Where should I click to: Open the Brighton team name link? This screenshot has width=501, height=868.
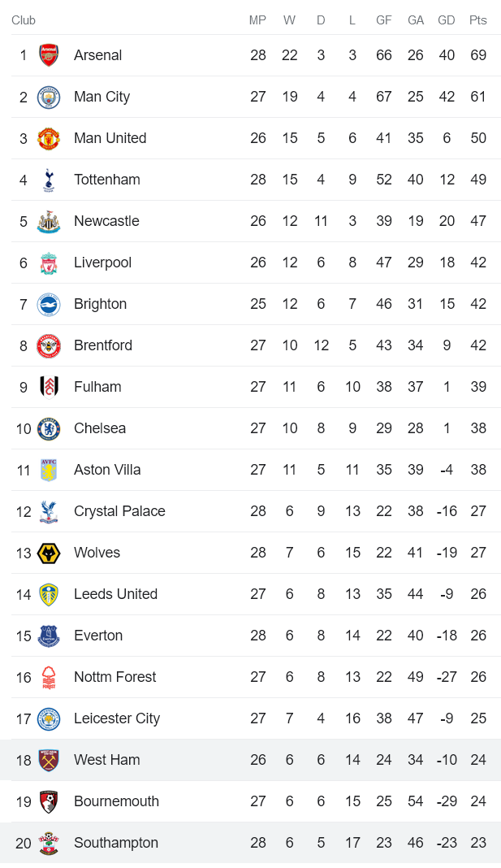pos(100,304)
